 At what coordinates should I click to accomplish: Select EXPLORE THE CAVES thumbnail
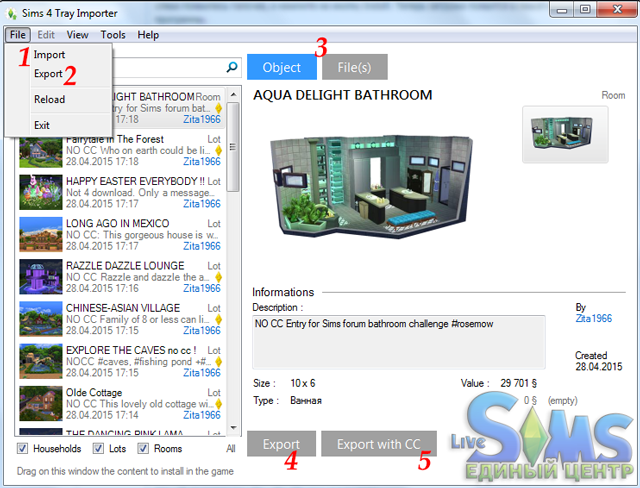pyautogui.click(x=41, y=361)
